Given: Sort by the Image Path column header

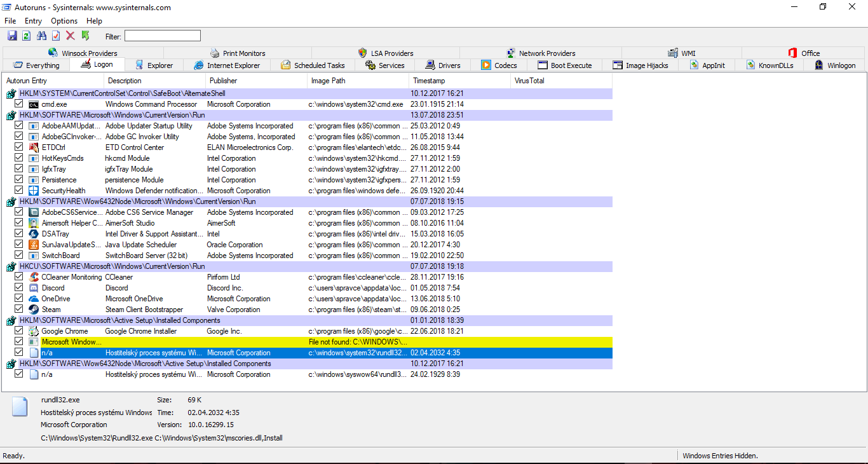Looking at the screenshot, I should tap(358, 81).
